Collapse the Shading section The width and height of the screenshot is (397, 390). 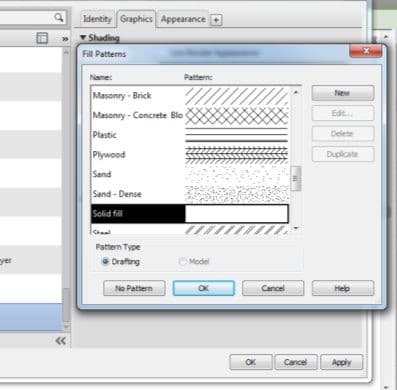pos(83,38)
